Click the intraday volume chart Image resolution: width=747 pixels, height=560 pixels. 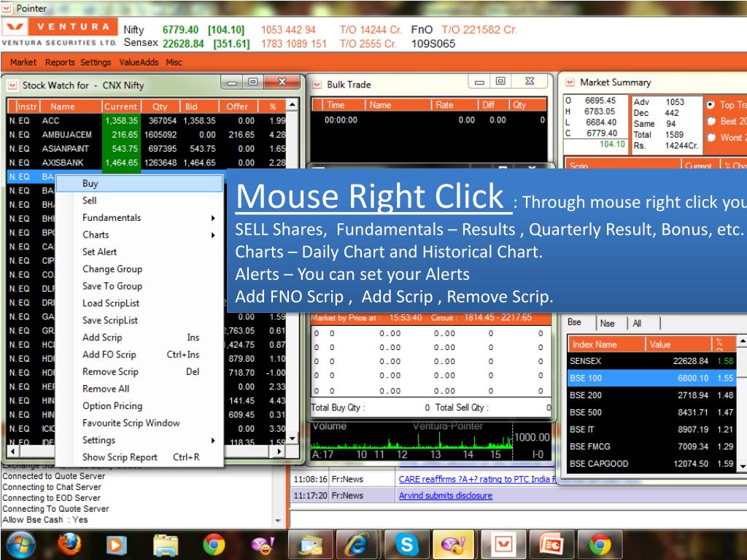[430, 441]
